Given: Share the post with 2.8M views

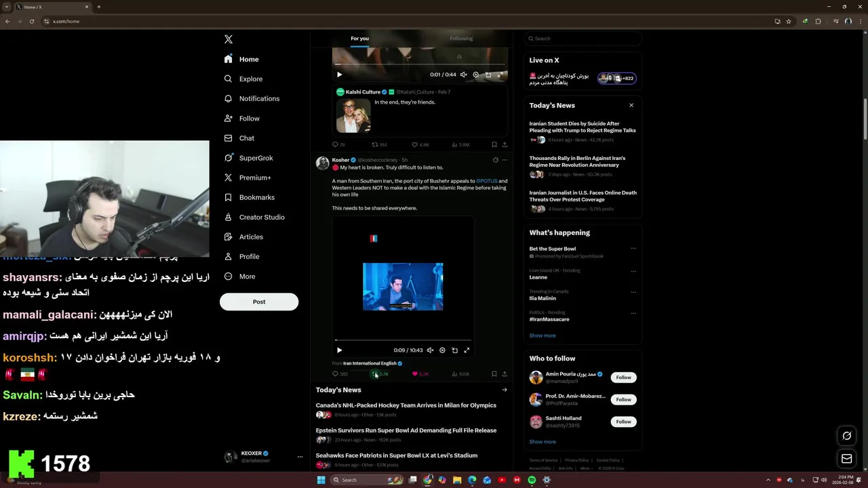Looking at the screenshot, I should 505,144.
